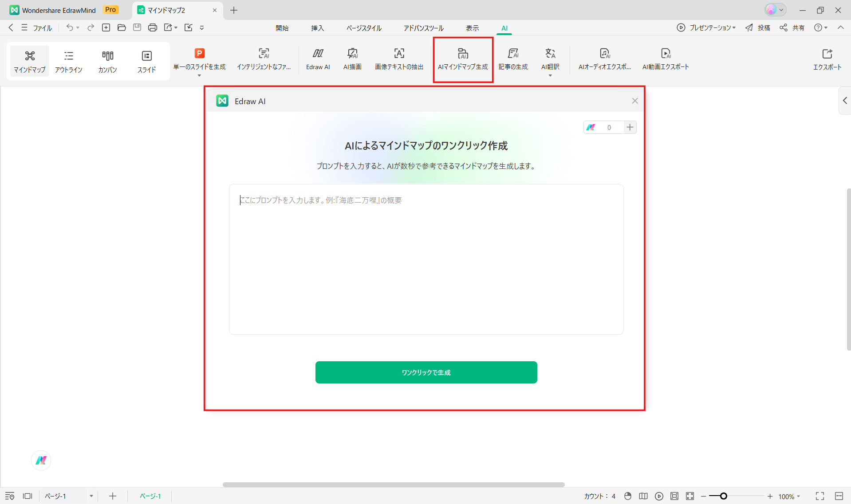
Task: Select the ページ-1 page tab
Action: 150,496
